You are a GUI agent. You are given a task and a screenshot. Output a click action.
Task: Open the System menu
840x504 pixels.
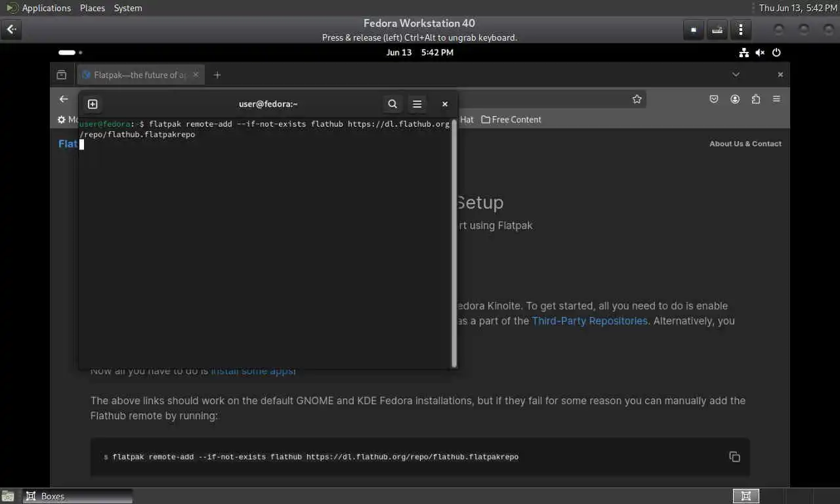point(128,8)
